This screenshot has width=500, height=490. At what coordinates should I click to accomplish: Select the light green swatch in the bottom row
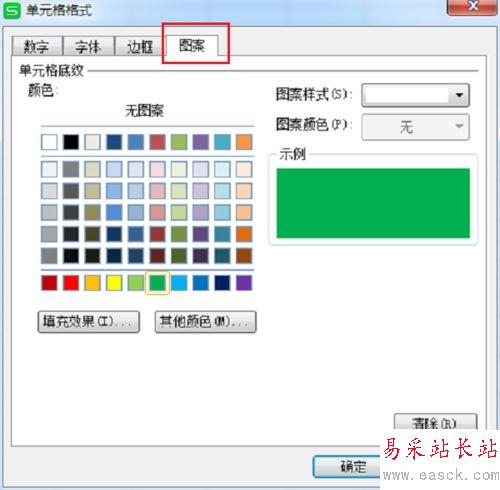coord(136,283)
